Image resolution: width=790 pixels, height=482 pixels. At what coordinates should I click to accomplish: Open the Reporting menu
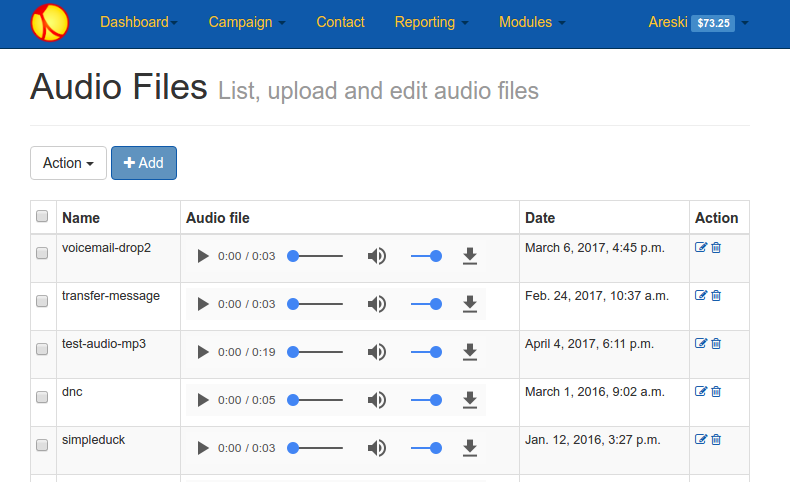(x=431, y=22)
